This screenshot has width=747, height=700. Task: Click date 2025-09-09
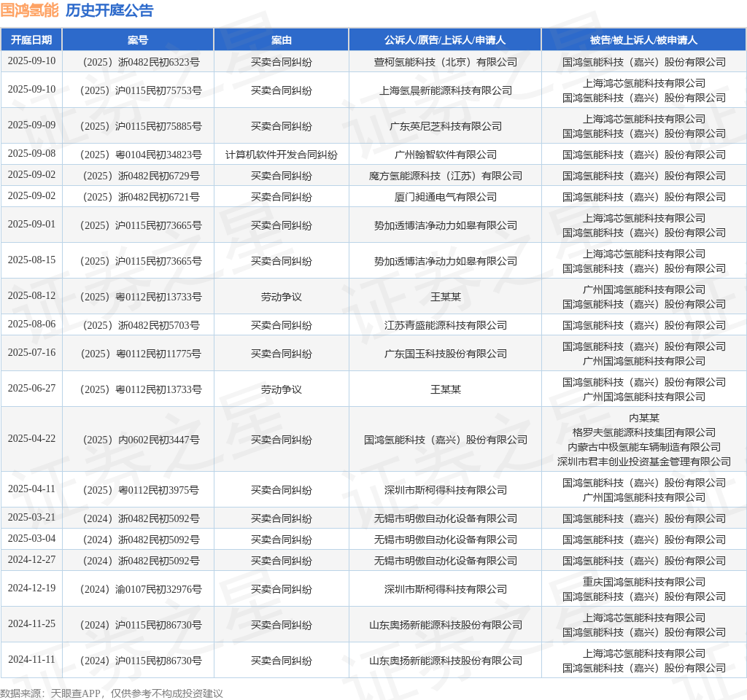(x=31, y=125)
